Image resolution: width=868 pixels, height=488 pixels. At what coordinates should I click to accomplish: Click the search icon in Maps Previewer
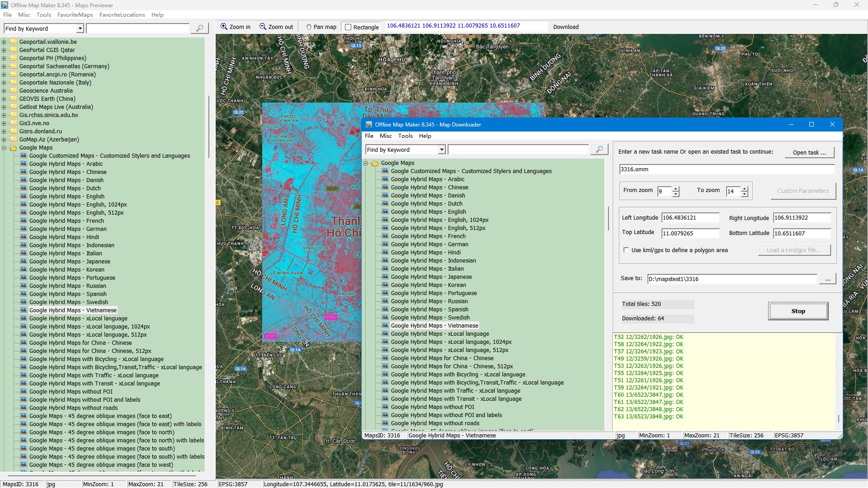pyautogui.click(x=199, y=28)
